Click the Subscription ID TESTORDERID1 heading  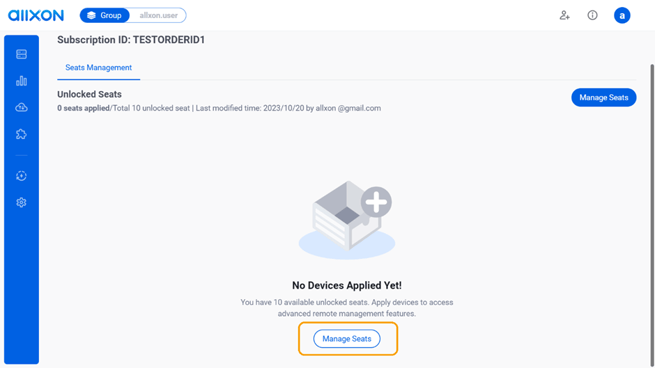point(131,40)
